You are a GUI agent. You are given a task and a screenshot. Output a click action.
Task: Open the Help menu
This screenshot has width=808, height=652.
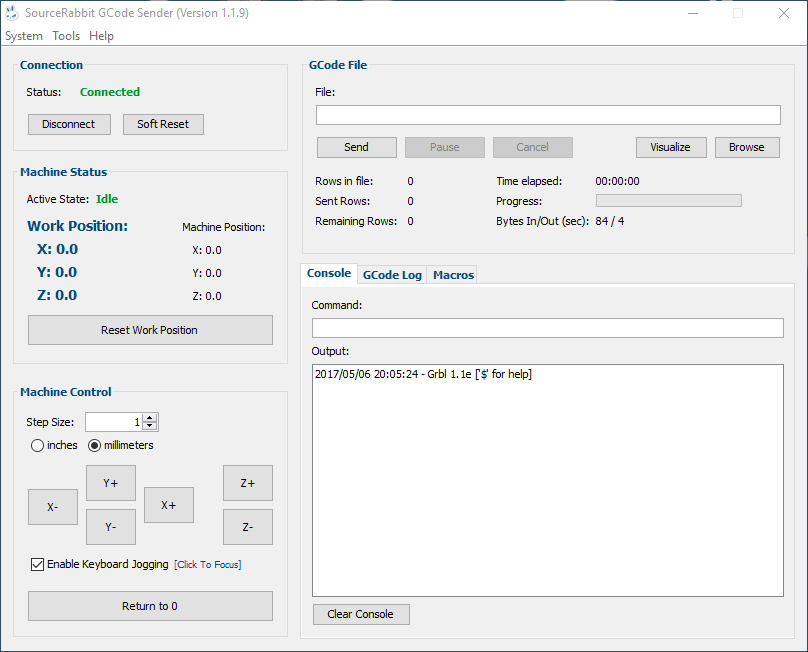[x=101, y=36]
